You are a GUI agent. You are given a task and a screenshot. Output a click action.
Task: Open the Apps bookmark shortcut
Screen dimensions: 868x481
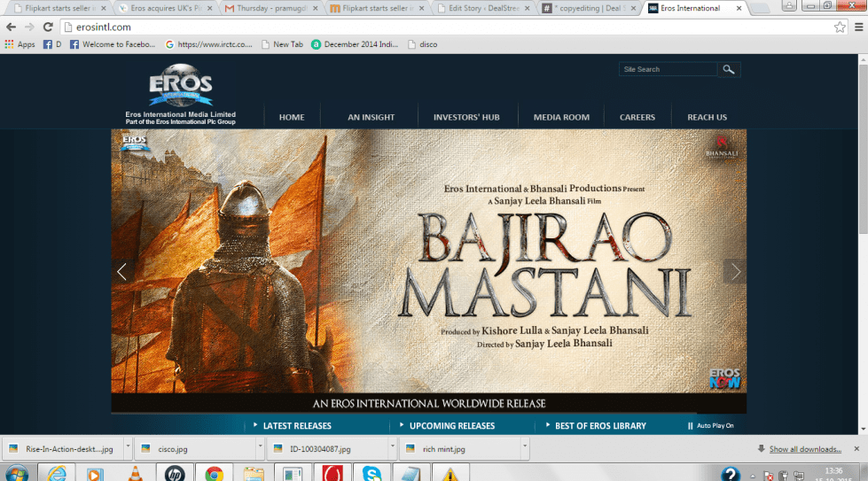tap(20, 44)
